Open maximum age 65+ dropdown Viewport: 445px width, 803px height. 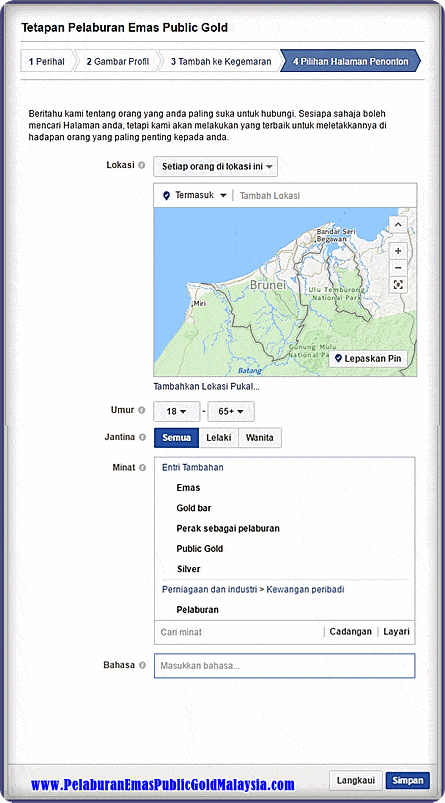point(231,412)
